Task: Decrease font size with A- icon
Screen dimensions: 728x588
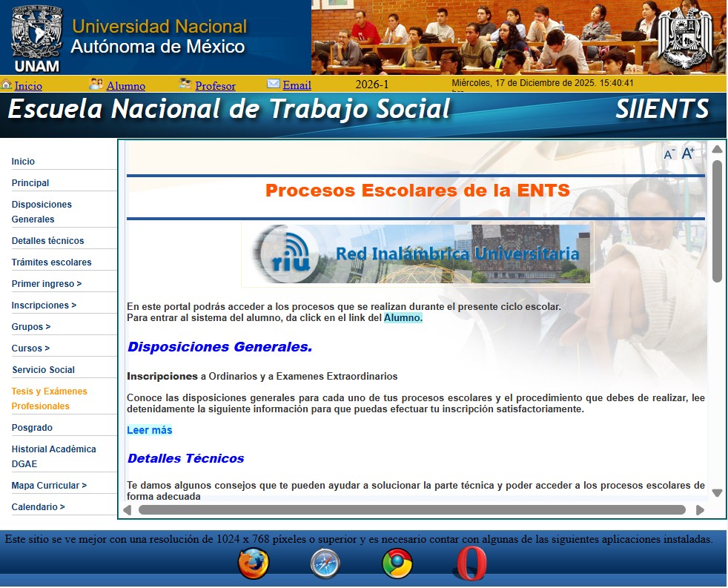Action: tap(669, 154)
